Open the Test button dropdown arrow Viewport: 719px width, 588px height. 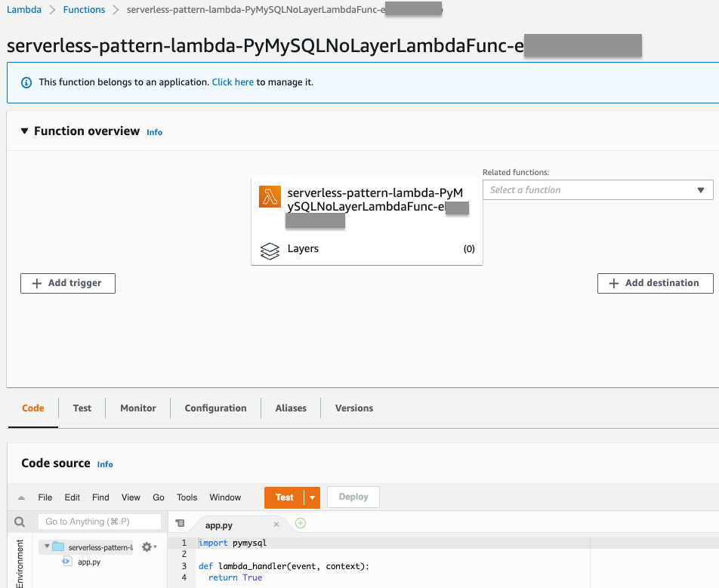pos(312,497)
